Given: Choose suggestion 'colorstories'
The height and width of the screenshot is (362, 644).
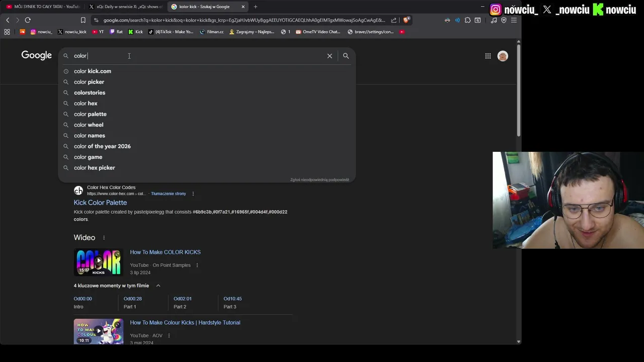Looking at the screenshot, I should pyautogui.click(x=207, y=93).
